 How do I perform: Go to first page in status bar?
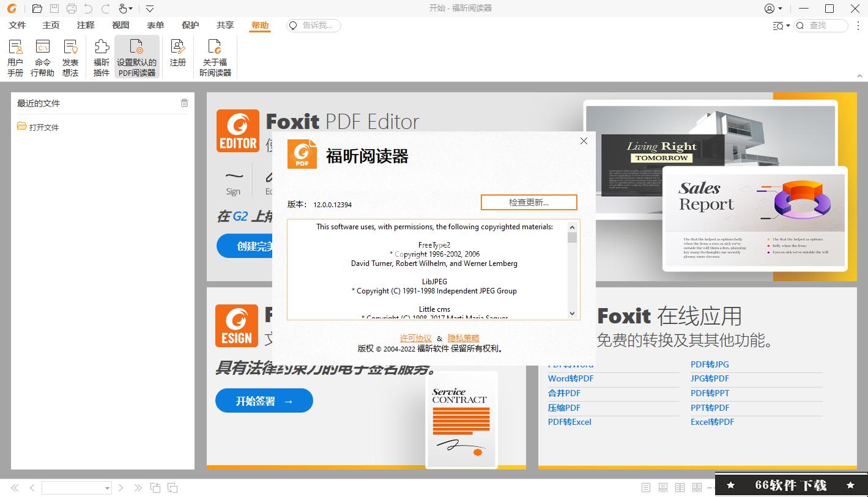click(15, 488)
